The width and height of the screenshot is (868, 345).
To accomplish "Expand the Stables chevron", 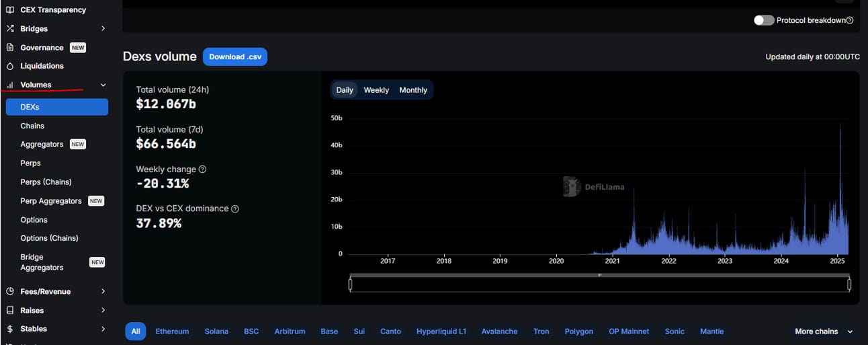I will (103, 329).
